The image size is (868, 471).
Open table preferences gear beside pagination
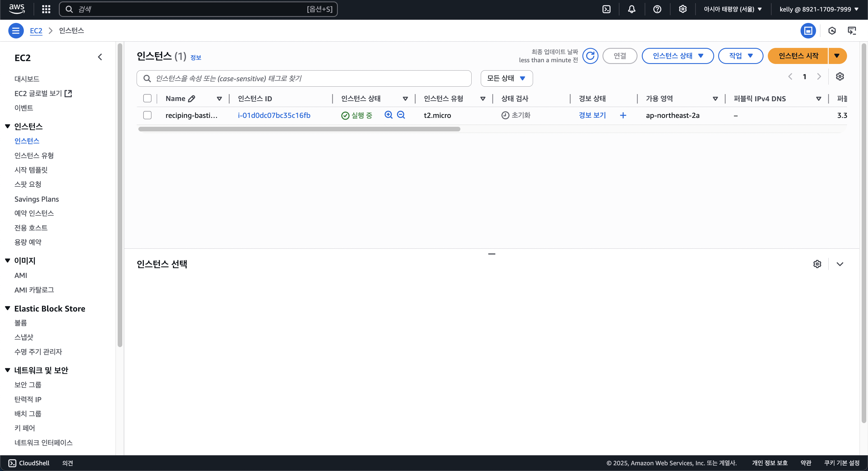(x=840, y=76)
